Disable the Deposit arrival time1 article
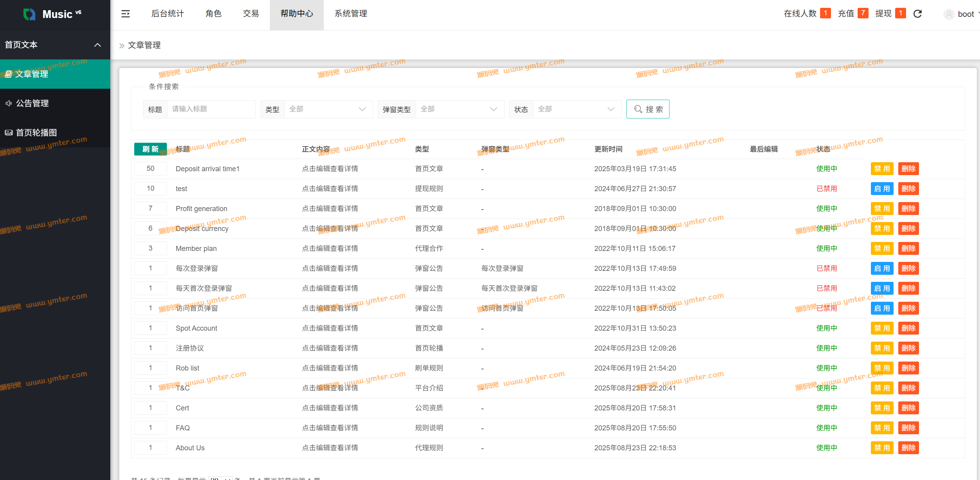Image resolution: width=980 pixels, height=480 pixels. (x=882, y=169)
